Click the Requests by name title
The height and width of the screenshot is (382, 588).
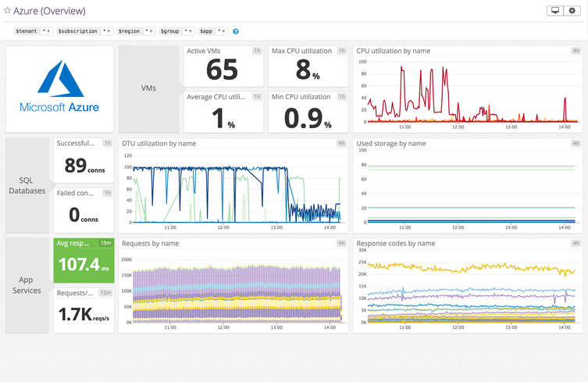pos(151,244)
